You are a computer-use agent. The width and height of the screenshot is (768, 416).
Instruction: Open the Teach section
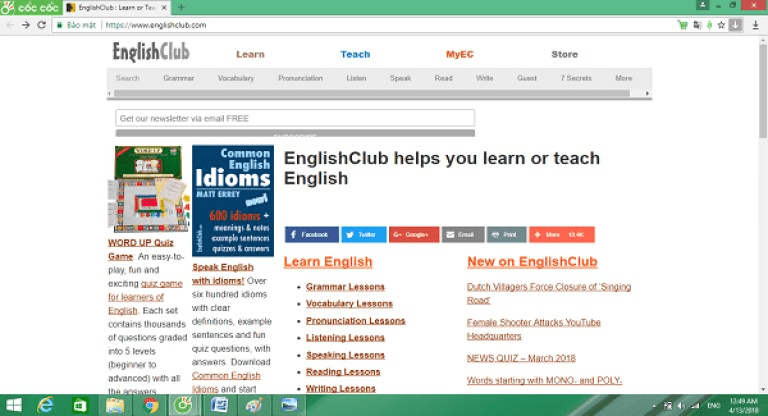[x=355, y=54]
